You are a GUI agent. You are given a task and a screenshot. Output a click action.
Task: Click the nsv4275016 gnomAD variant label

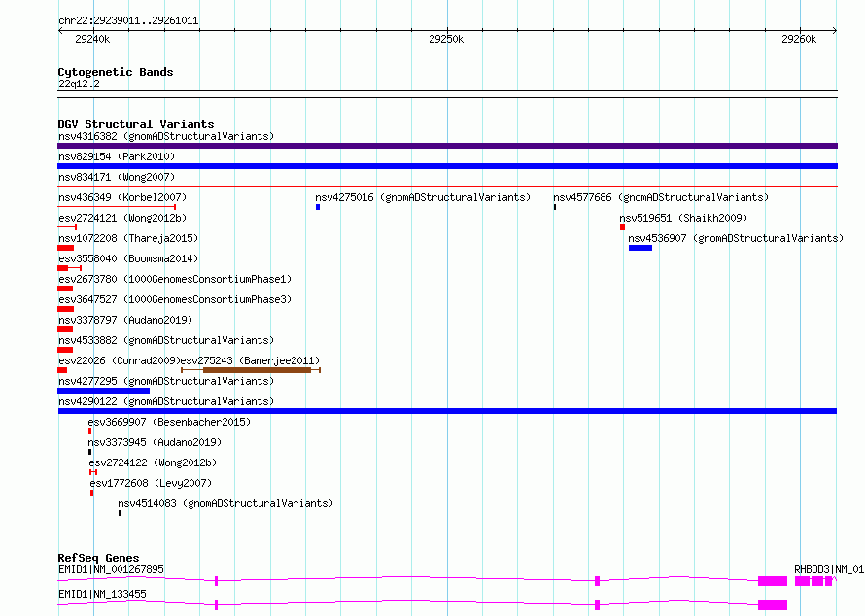tap(423, 197)
